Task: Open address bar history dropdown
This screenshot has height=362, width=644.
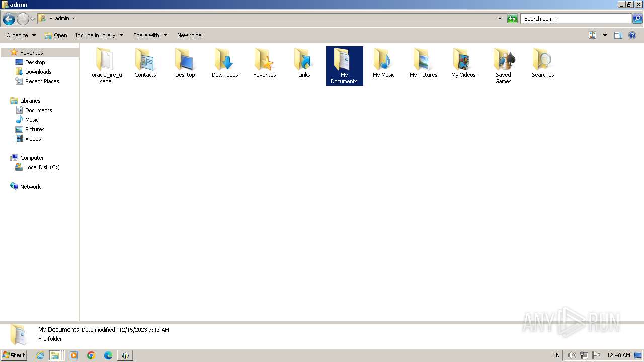Action: 500,19
